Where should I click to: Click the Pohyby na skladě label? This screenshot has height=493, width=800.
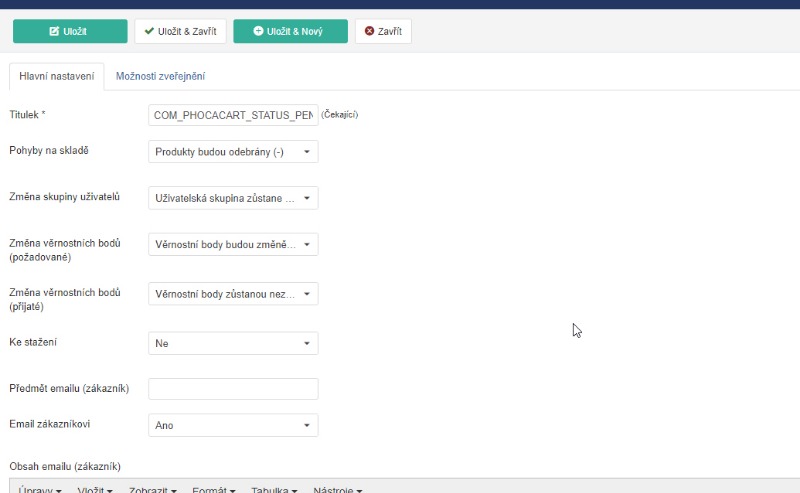49,151
